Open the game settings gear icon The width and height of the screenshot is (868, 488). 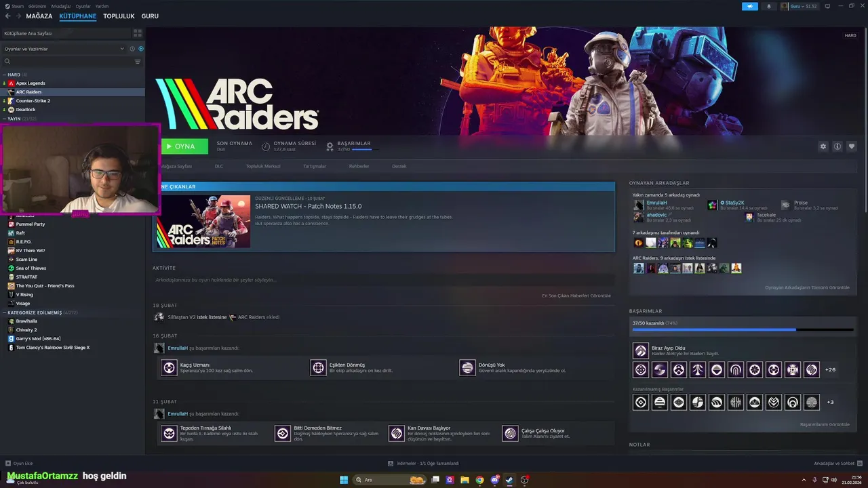823,146
